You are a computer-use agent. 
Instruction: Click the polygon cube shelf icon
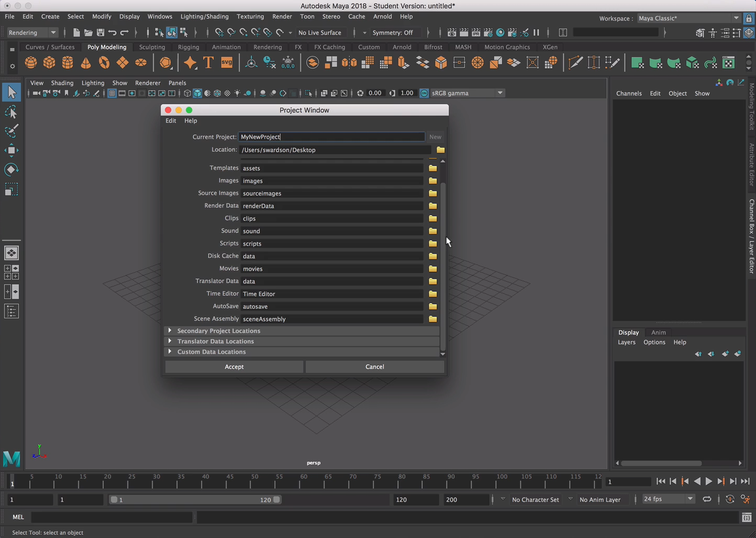(x=49, y=63)
